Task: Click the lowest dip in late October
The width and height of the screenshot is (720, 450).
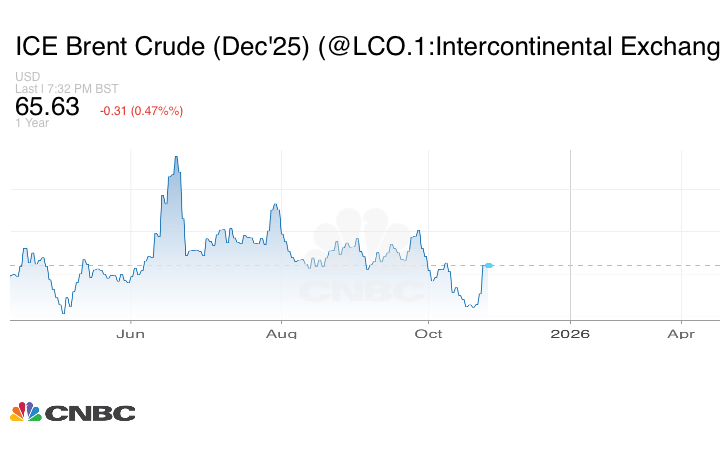Action: coord(470,306)
